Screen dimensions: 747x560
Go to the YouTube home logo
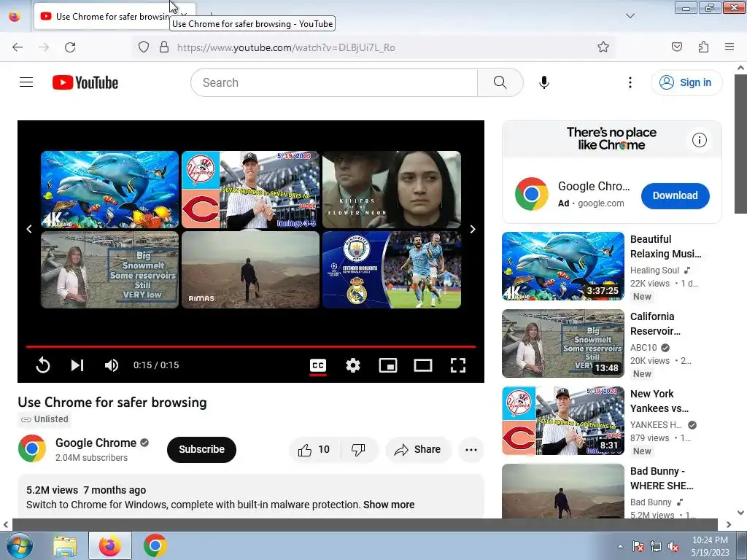tap(85, 82)
